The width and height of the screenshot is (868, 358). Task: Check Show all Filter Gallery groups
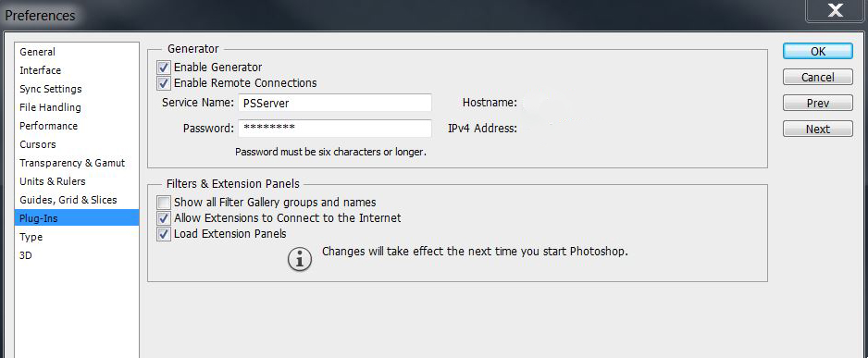click(x=163, y=203)
